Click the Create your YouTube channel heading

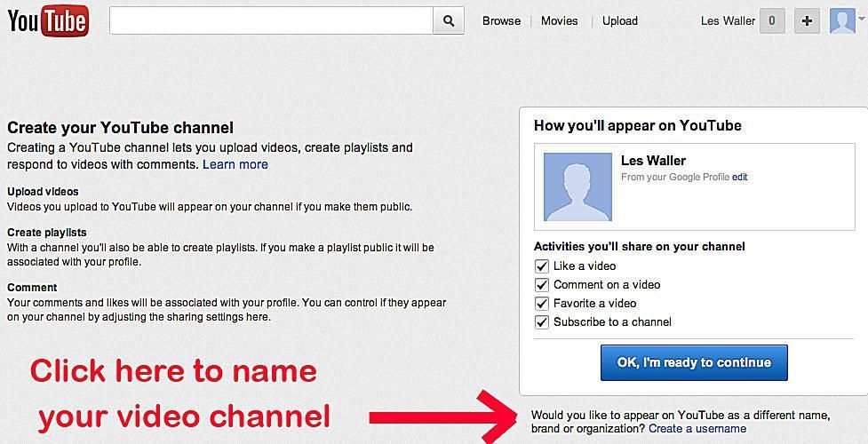pos(120,128)
